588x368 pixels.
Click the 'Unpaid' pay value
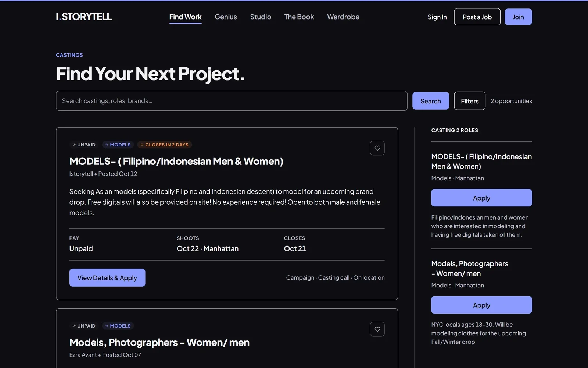[81, 248]
